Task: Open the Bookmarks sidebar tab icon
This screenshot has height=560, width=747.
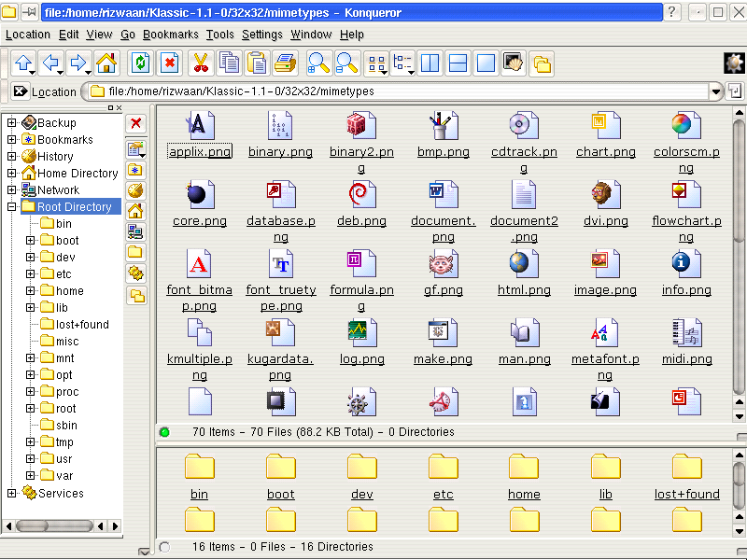Action: (x=135, y=170)
